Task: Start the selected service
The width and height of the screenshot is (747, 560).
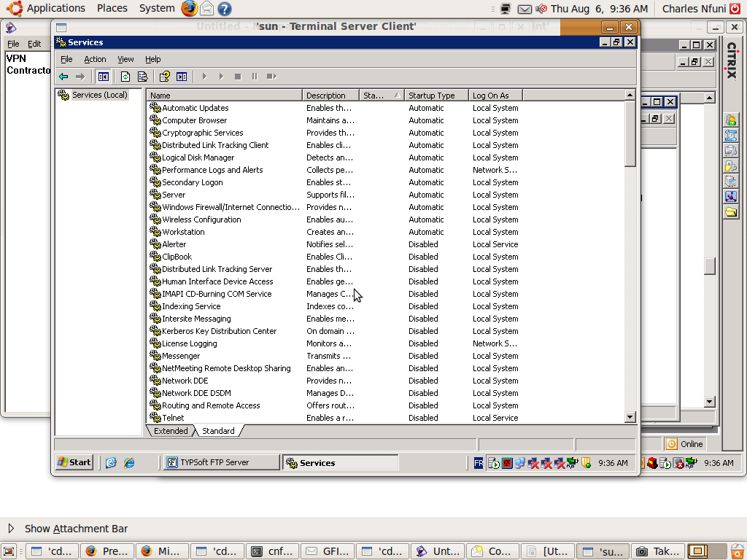Action: pyautogui.click(x=204, y=76)
